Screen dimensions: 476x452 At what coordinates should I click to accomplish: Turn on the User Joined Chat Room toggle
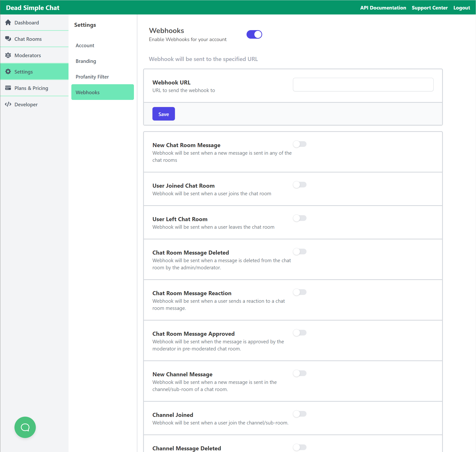[x=300, y=185]
